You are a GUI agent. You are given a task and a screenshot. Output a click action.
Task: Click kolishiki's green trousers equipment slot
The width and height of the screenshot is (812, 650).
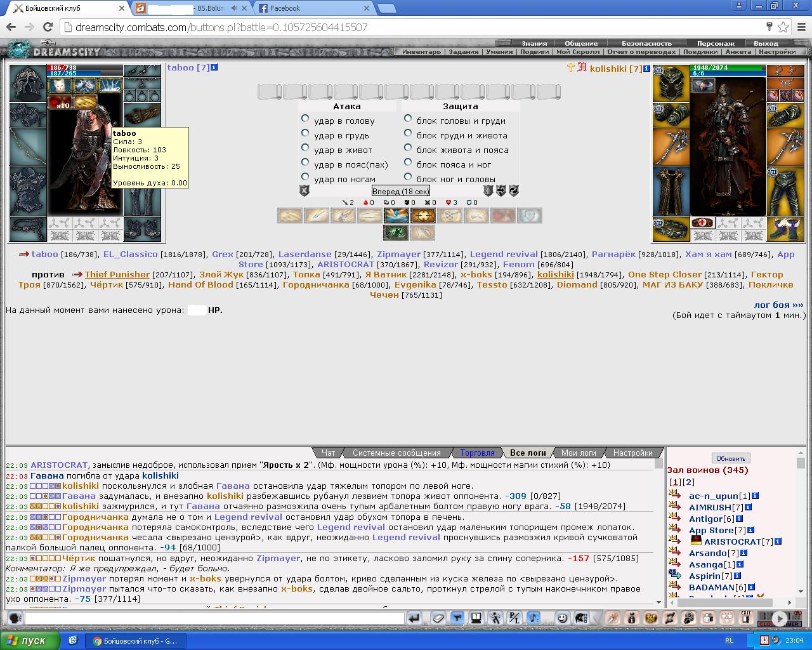[x=785, y=190]
